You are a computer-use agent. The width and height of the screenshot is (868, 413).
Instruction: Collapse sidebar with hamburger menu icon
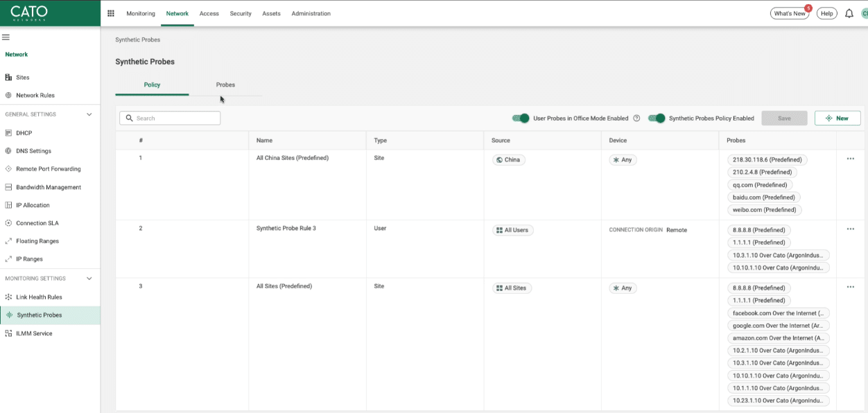[x=6, y=37]
